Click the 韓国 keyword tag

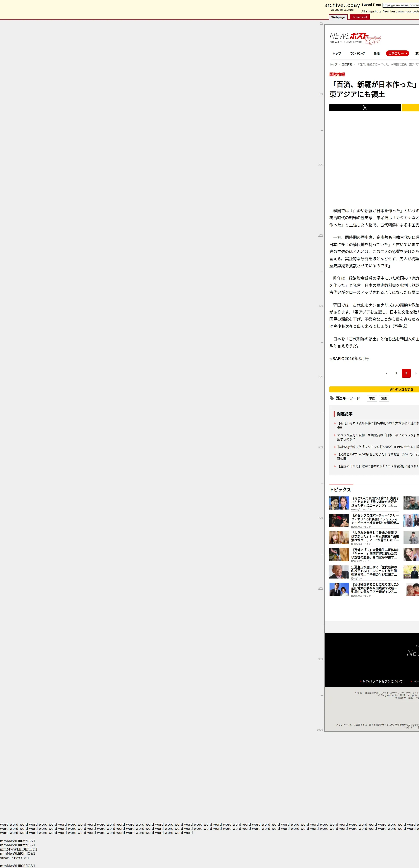click(x=384, y=398)
